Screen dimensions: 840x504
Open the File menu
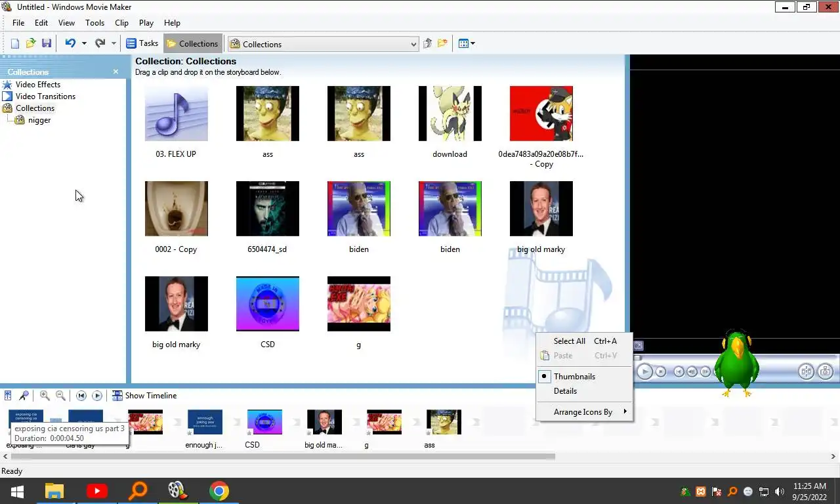[18, 23]
